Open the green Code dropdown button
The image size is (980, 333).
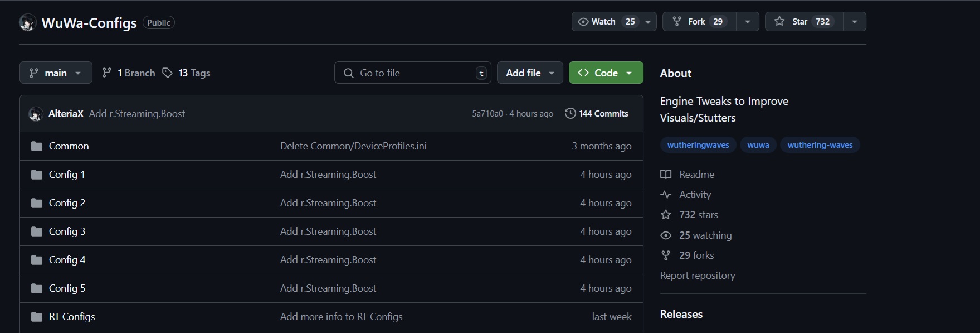(x=606, y=73)
